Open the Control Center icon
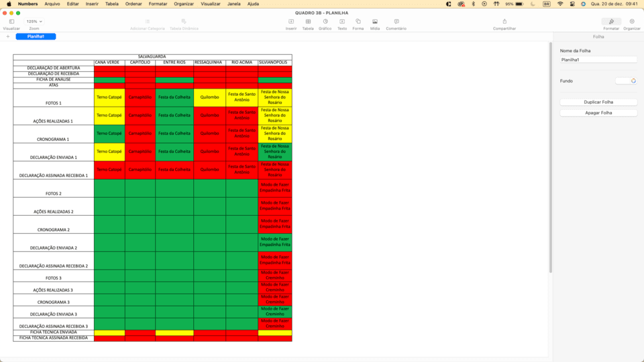 572,4
